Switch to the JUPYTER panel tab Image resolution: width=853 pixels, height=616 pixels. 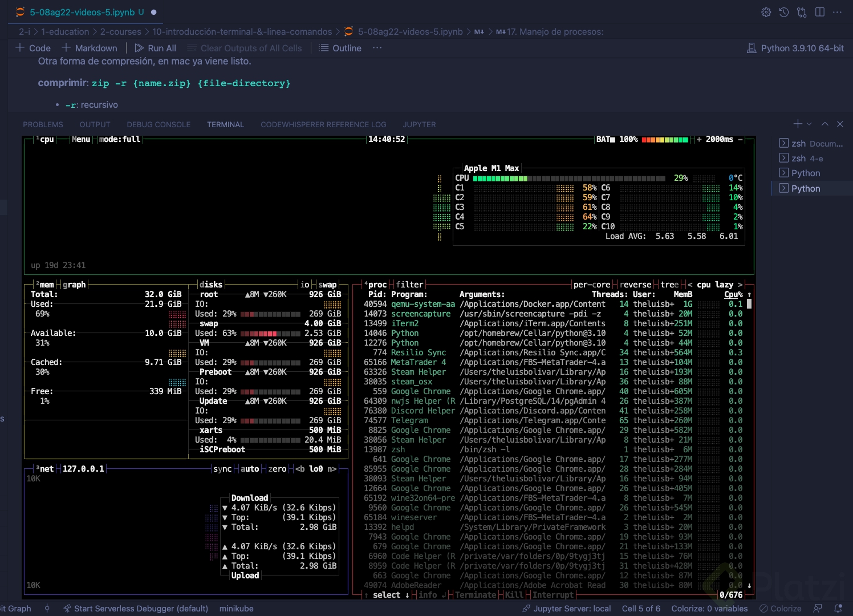(419, 124)
